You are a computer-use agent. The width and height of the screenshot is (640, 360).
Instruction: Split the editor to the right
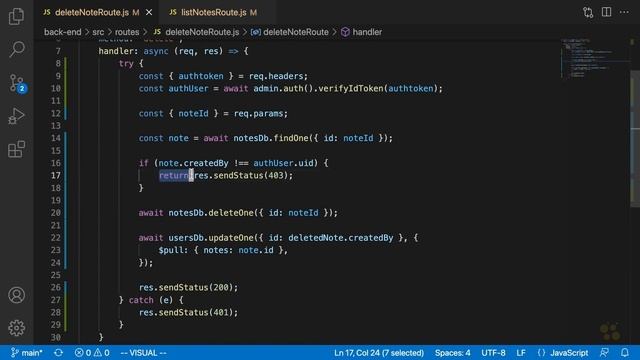pyautogui.click(x=607, y=12)
